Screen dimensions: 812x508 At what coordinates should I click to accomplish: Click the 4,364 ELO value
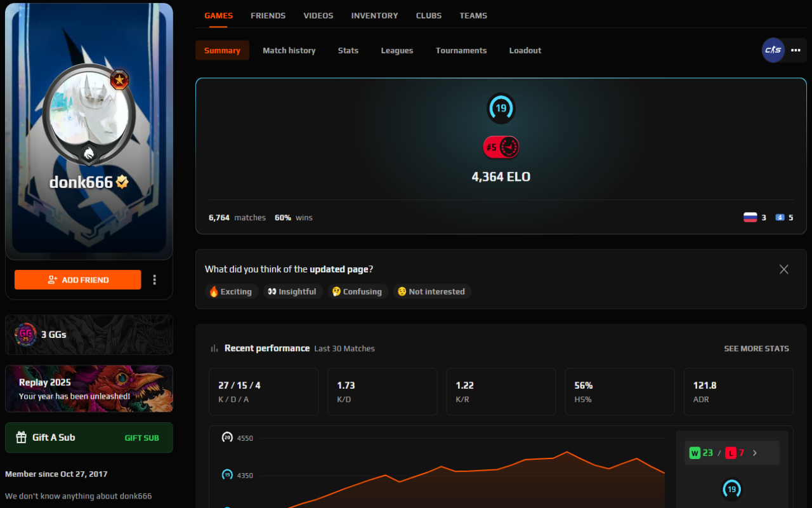click(x=501, y=177)
